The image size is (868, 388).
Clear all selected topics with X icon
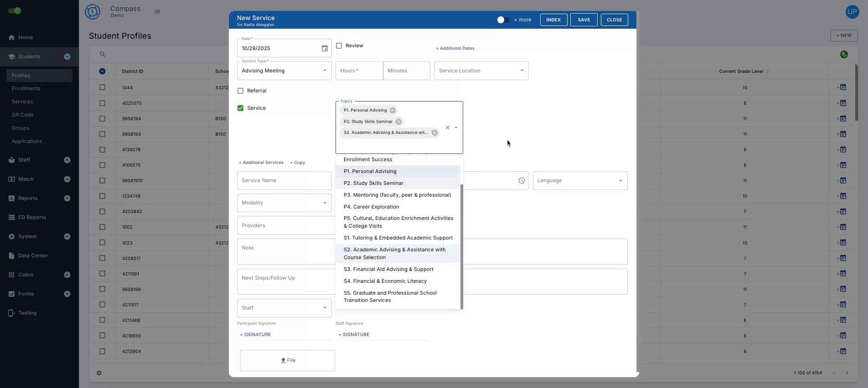coord(448,128)
